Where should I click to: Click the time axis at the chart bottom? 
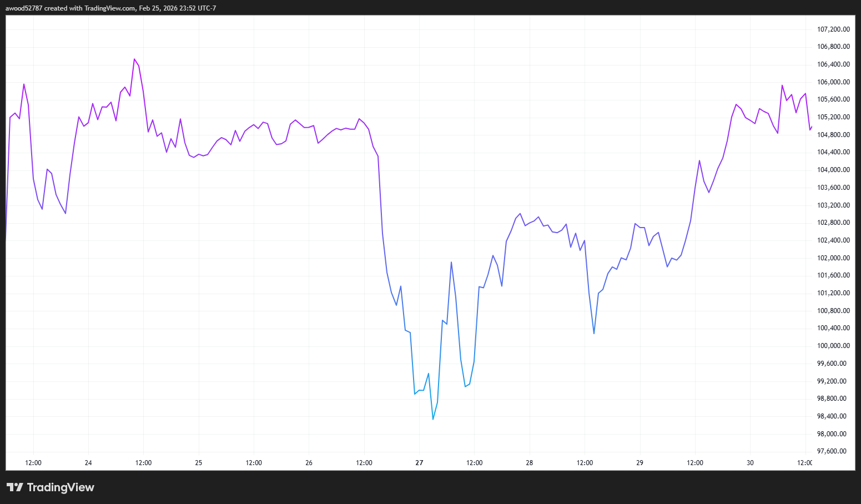389,462
